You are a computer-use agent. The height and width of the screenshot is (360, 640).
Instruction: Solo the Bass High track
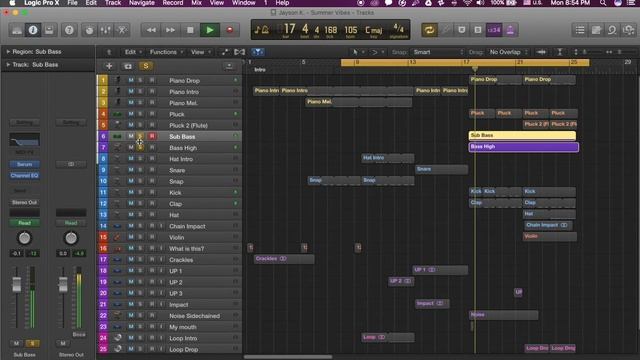pyautogui.click(x=140, y=147)
